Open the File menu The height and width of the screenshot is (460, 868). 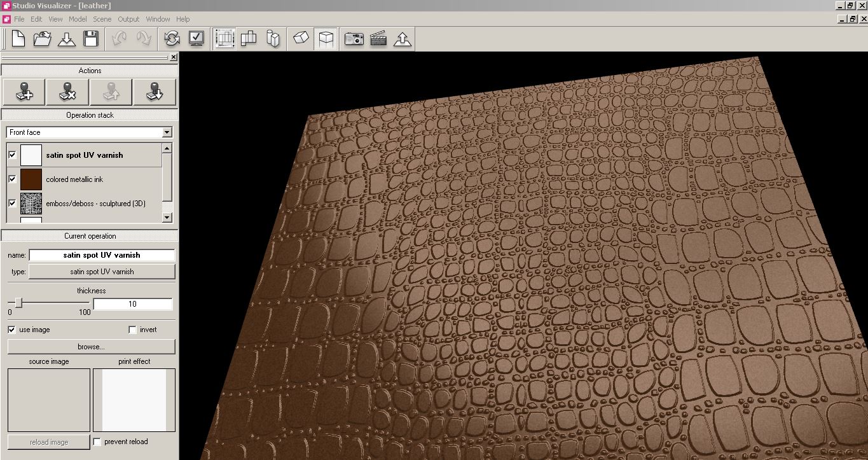tap(19, 19)
